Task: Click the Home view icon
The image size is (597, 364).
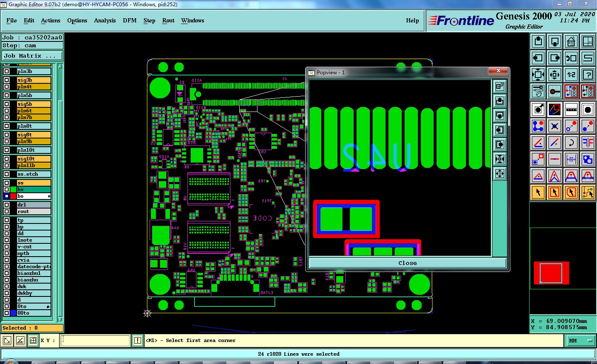Action: tap(571, 41)
